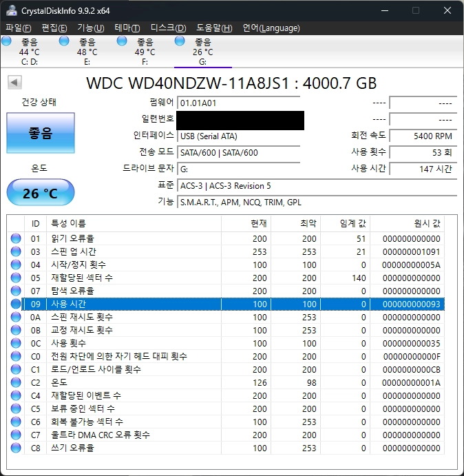The width and height of the screenshot is (464, 476).
Task: Click the 좋음 health status button
Action: point(41,133)
